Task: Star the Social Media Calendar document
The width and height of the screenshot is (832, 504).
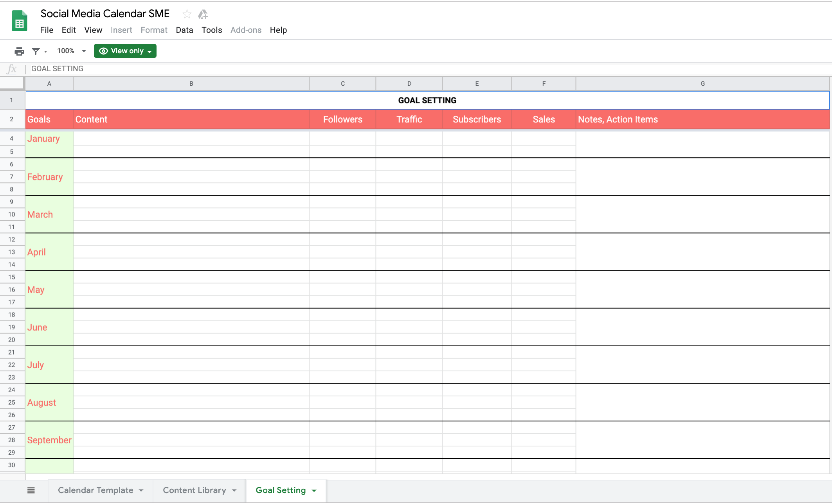Action: pyautogui.click(x=187, y=14)
